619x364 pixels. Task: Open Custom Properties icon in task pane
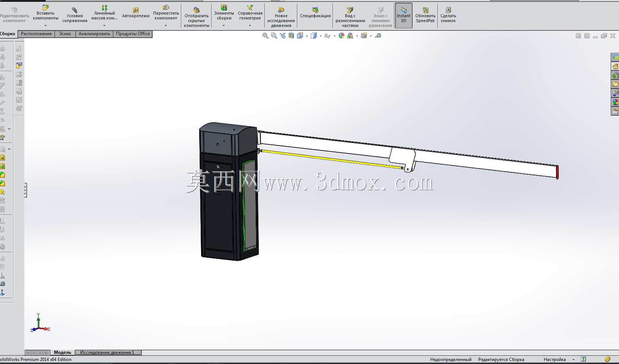pos(615,111)
